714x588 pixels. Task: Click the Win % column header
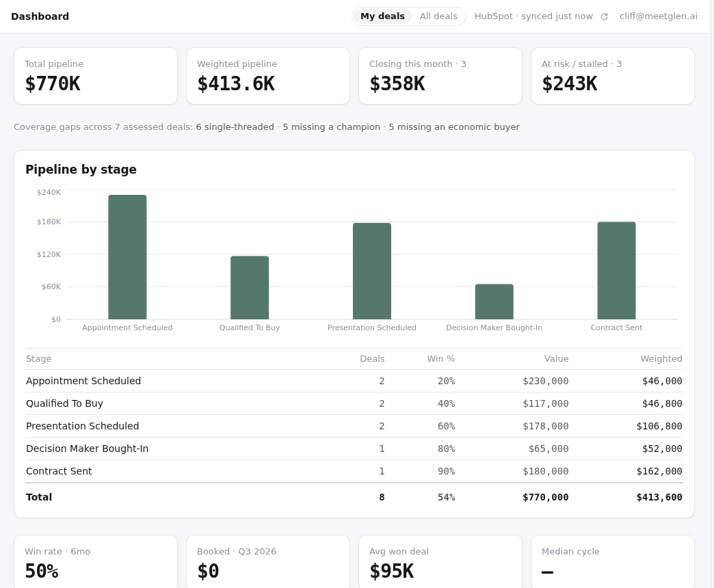pos(441,359)
